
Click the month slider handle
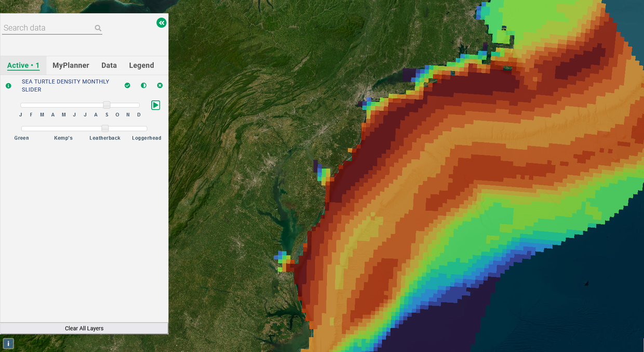[107, 105]
